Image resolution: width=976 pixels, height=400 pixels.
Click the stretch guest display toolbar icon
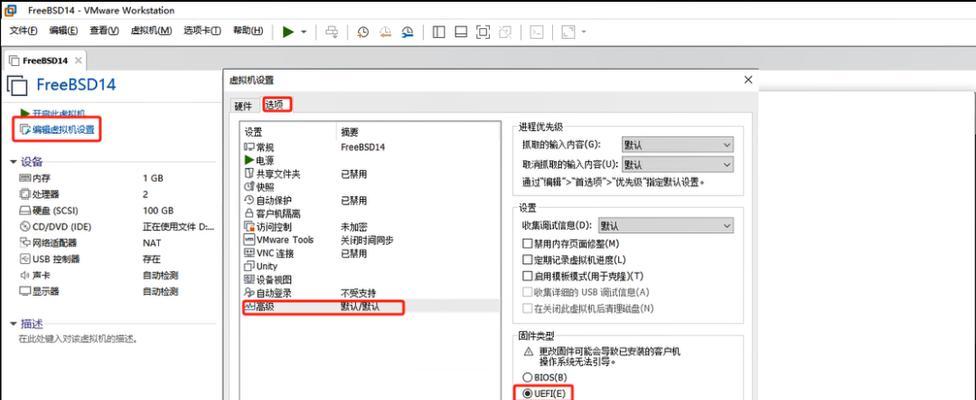click(568, 32)
